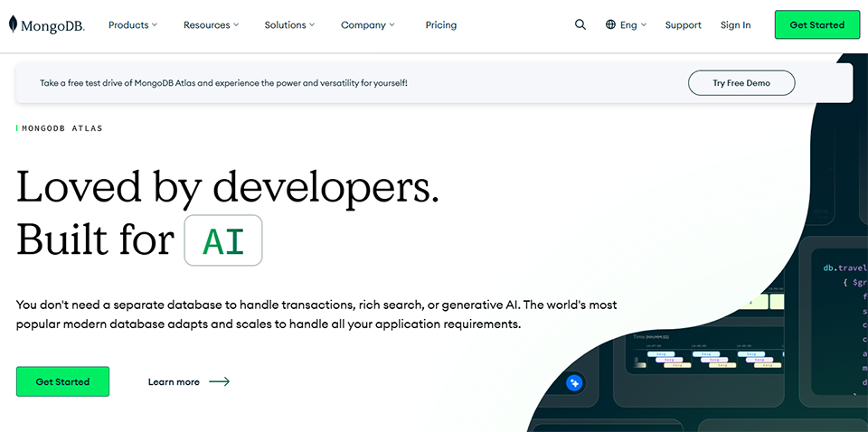Image resolution: width=868 pixels, height=432 pixels.
Task: Click the globe language icon
Action: (x=611, y=25)
